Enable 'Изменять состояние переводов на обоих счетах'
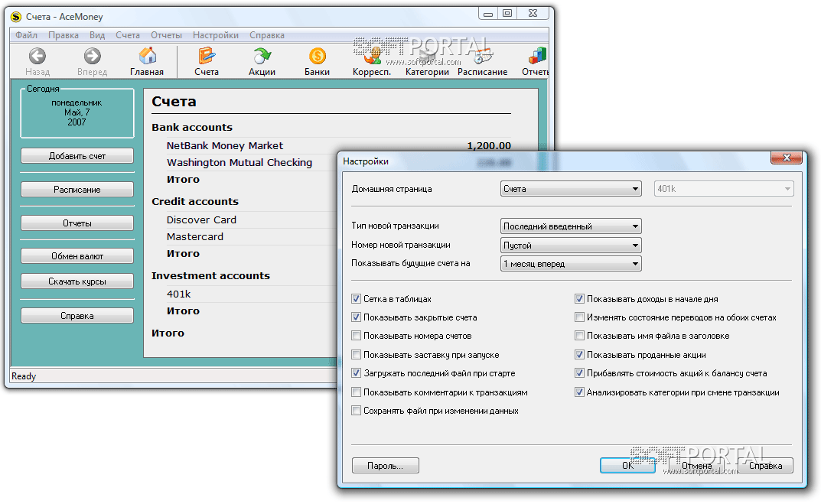The height and width of the screenshot is (504, 821). [579, 317]
